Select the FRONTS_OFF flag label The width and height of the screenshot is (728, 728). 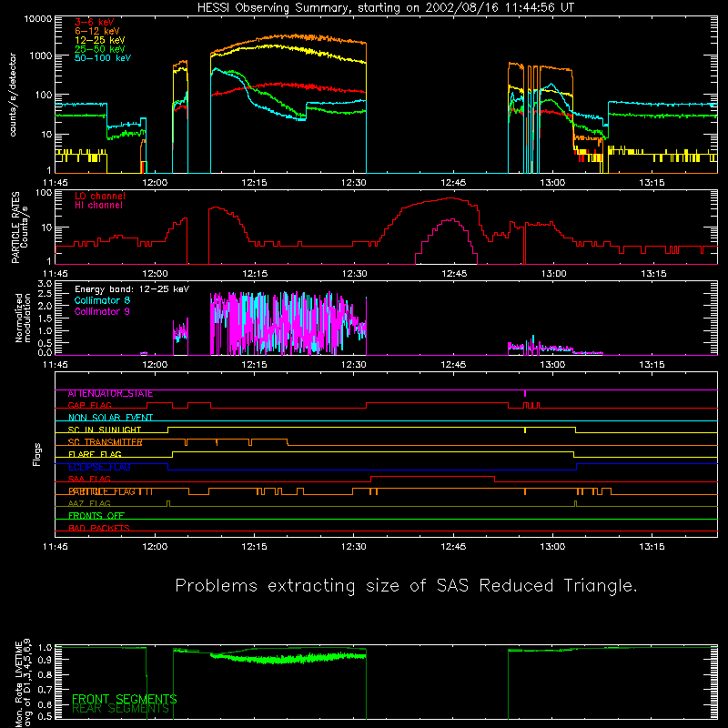(96, 516)
